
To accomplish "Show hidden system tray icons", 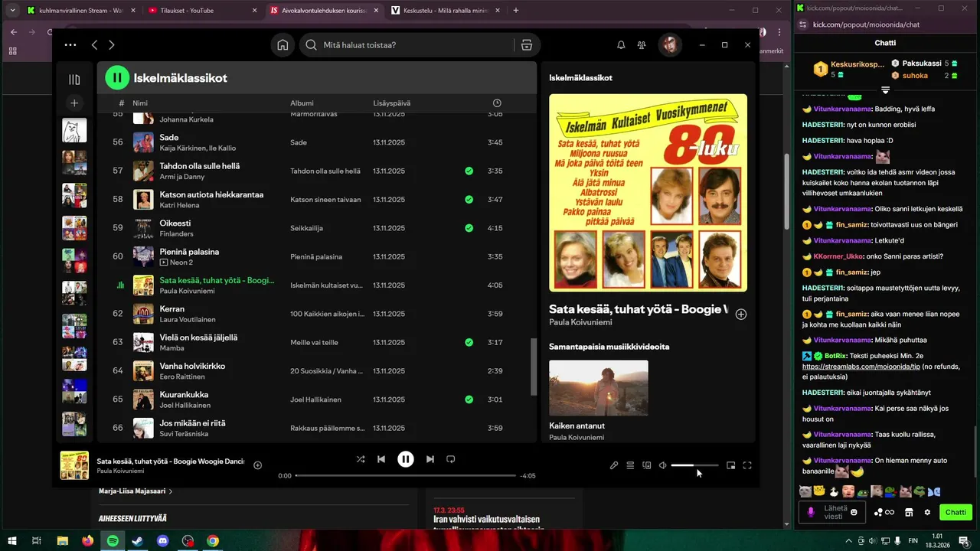I will tap(849, 541).
